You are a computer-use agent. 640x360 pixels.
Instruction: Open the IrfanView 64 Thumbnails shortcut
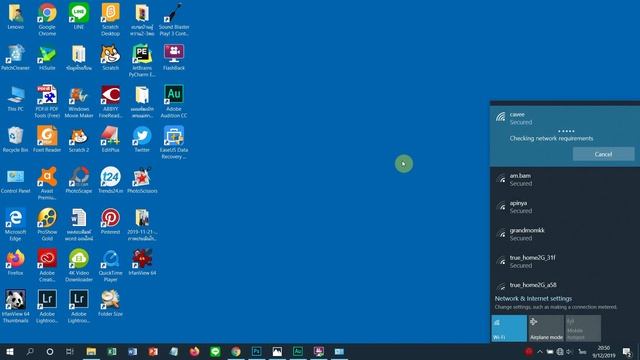pyautogui.click(x=16, y=306)
